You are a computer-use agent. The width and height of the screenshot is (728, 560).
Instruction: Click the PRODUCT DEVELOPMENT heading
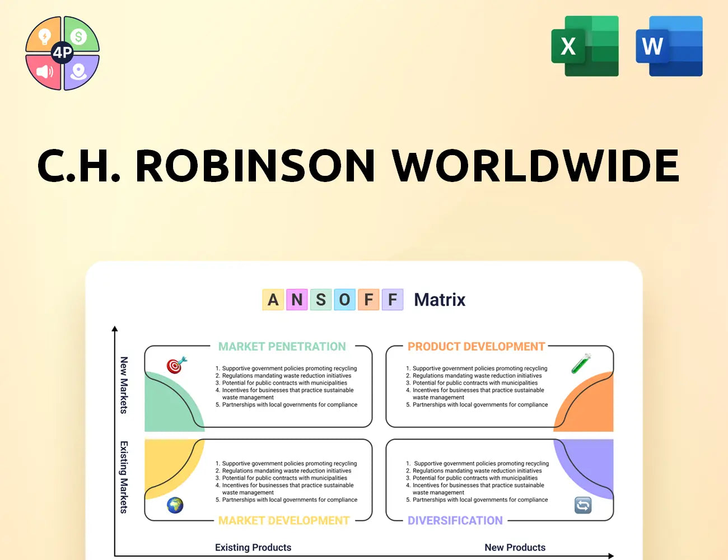click(x=476, y=347)
